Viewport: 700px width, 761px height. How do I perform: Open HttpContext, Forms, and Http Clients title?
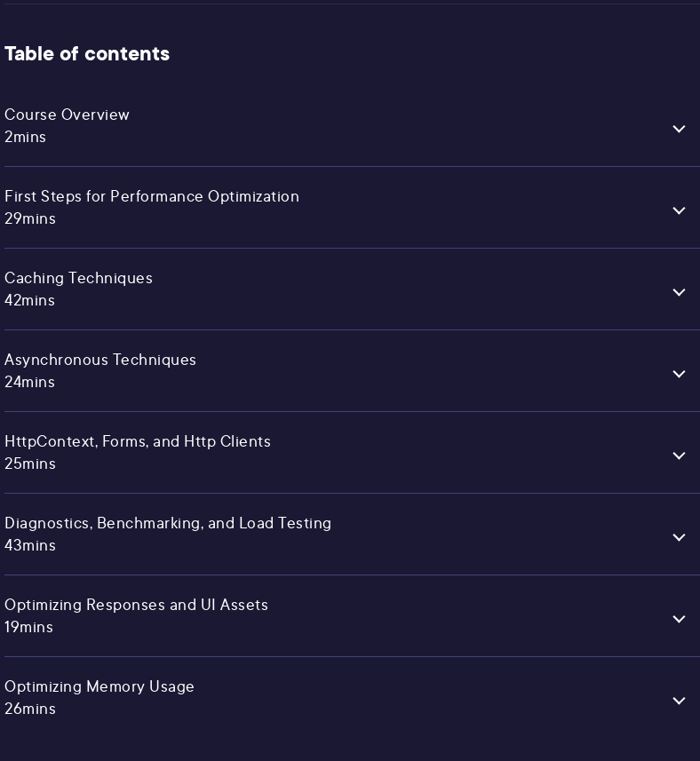coord(138,441)
